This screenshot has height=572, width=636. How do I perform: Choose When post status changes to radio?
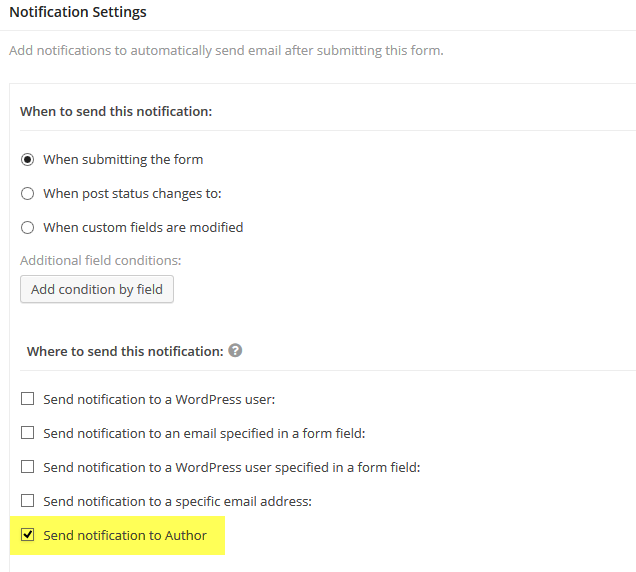[28, 194]
